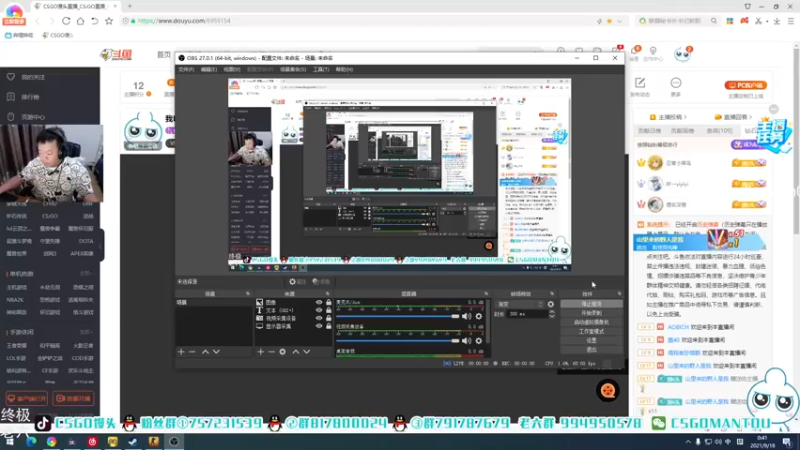Screen dimensions: 800x450
Task: Pop out the sources dock panel icon
Action: click(x=328, y=294)
